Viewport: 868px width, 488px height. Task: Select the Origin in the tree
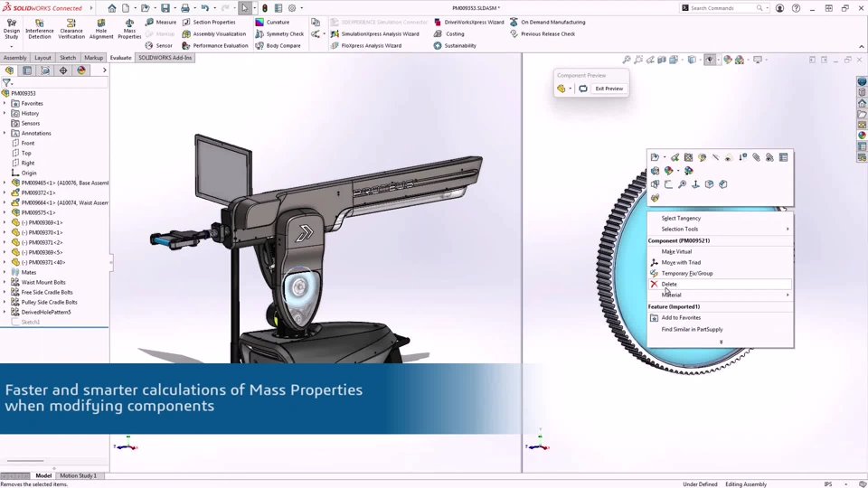coord(29,173)
